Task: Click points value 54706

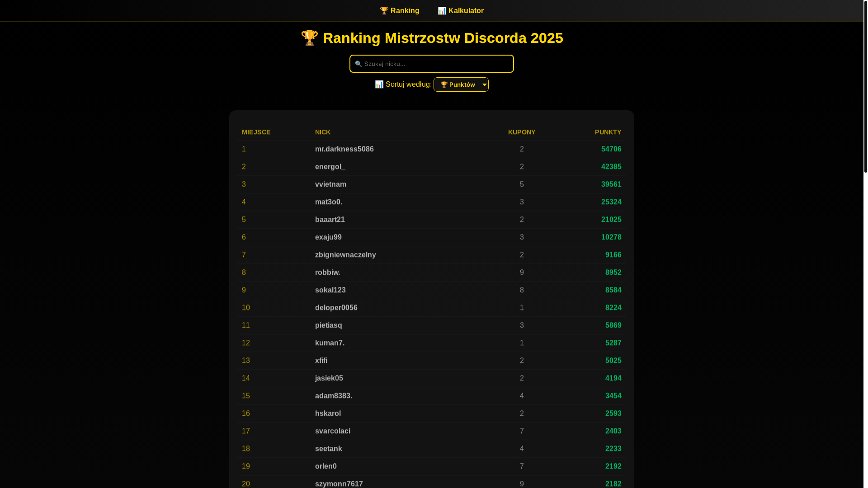Action: coord(611,149)
